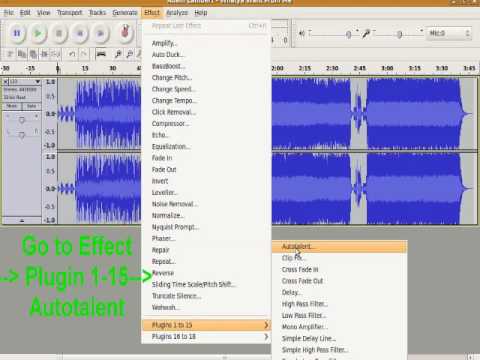Choose Equalization effect
The image size is (480, 360).
[x=206, y=146]
